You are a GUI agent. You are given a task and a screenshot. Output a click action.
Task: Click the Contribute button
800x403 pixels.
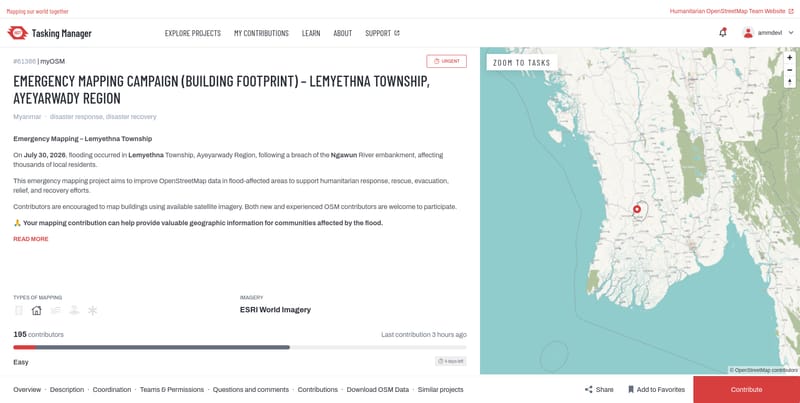[746, 389]
